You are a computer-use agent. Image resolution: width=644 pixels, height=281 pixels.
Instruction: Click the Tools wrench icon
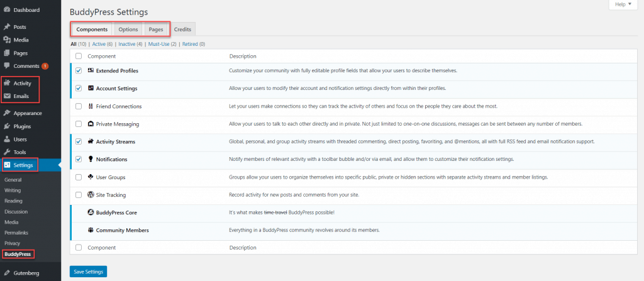pyautogui.click(x=6, y=152)
